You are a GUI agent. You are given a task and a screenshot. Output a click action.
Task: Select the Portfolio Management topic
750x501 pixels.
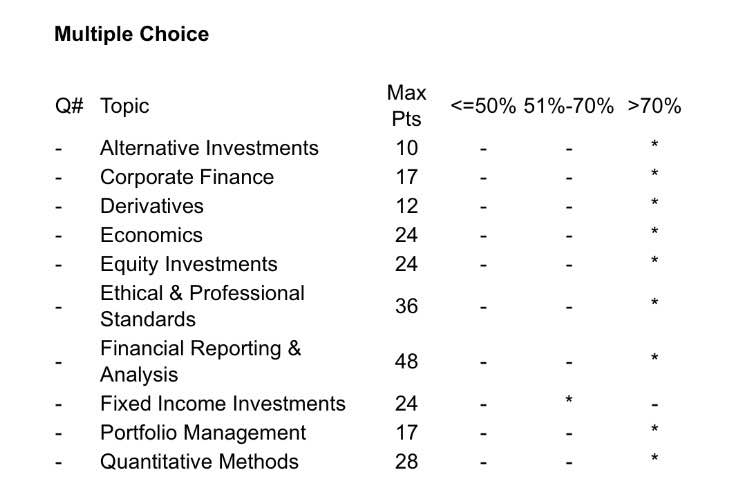(203, 433)
